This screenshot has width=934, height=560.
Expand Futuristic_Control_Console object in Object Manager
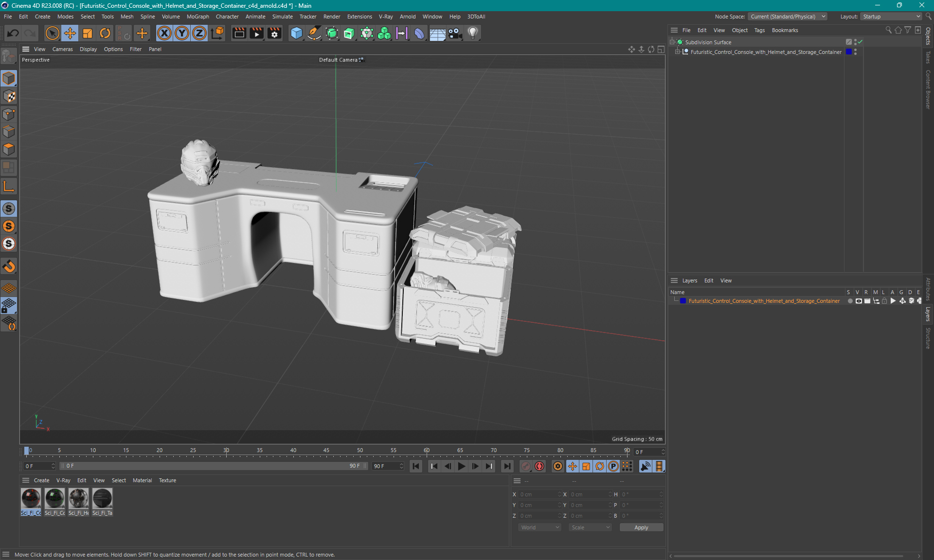pos(678,52)
